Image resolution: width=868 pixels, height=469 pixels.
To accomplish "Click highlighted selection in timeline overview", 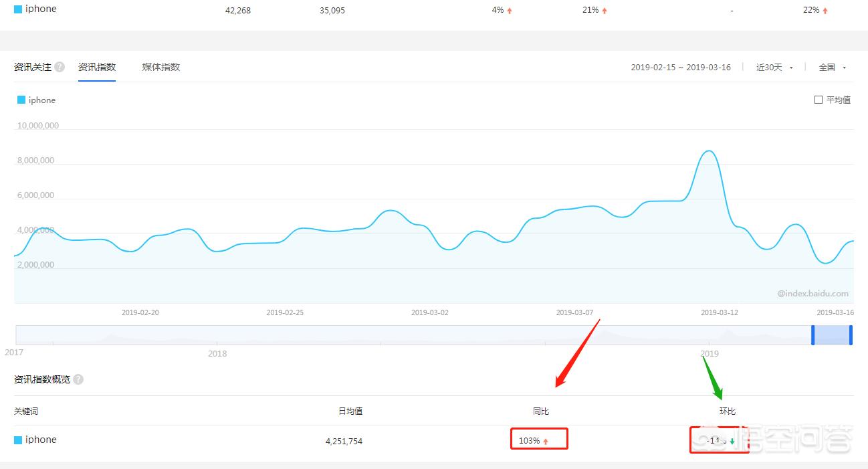I will (x=832, y=335).
